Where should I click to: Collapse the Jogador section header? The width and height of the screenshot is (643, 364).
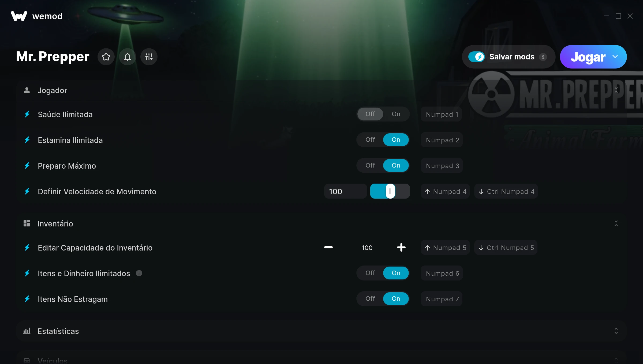tap(616, 90)
